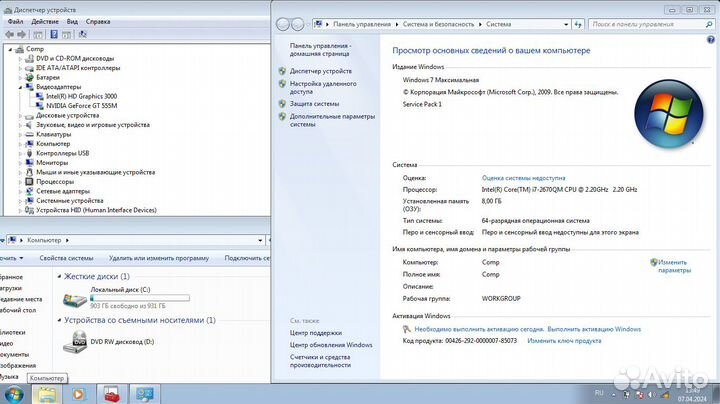Click Свойства системы in Explorer toolbar
Screen dimensions: 720x404
pos(66,258)
